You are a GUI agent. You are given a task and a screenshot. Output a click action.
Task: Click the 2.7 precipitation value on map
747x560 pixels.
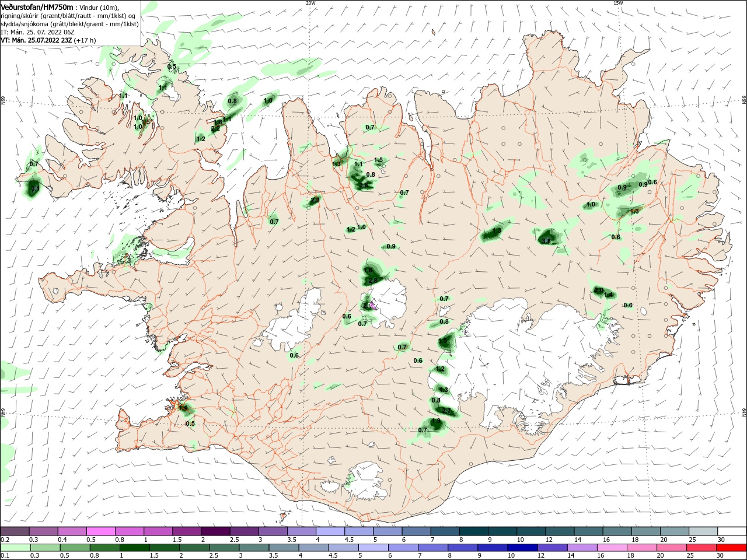tap(447, 411)
